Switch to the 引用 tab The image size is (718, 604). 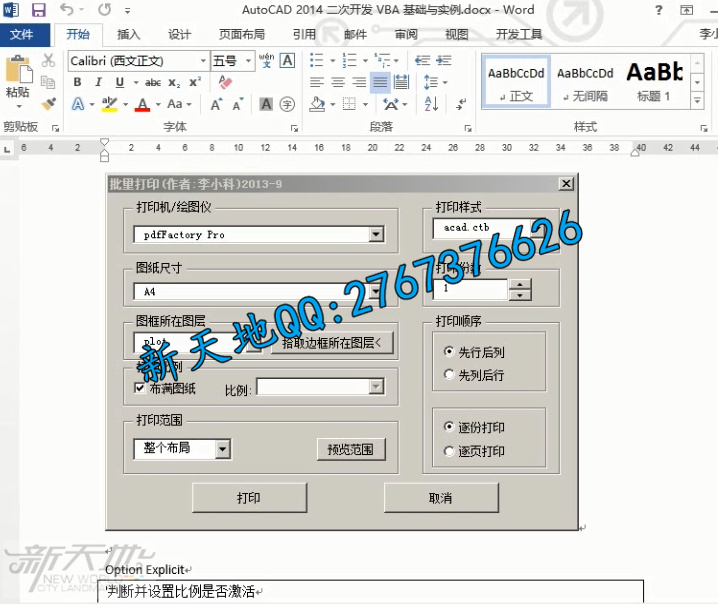click(x=304, y=34)
